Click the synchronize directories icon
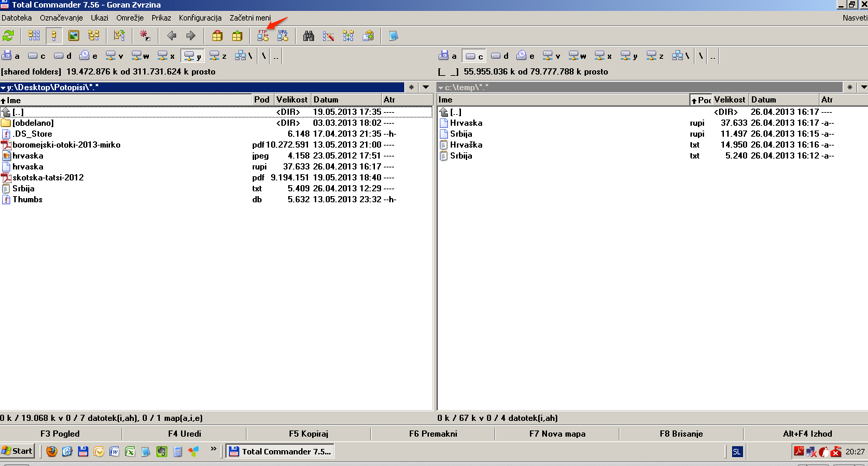Screen dimensions: 868x466 348,36
